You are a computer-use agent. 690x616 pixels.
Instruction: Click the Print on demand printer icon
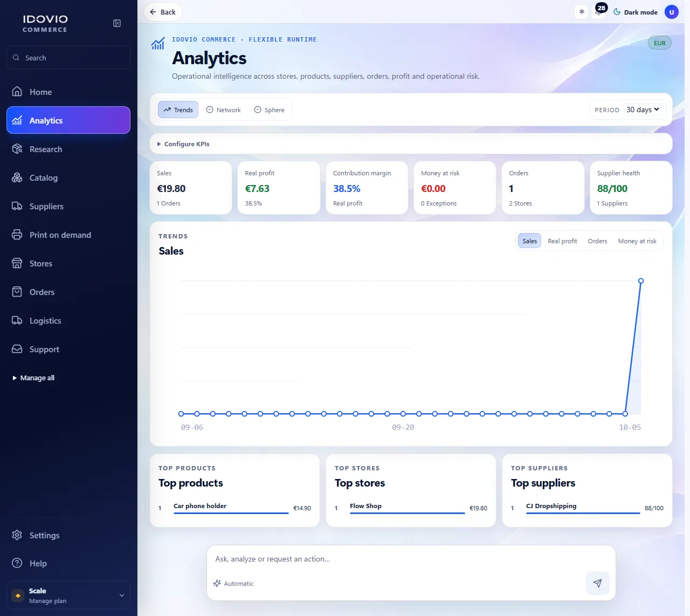tap(17, 235)
